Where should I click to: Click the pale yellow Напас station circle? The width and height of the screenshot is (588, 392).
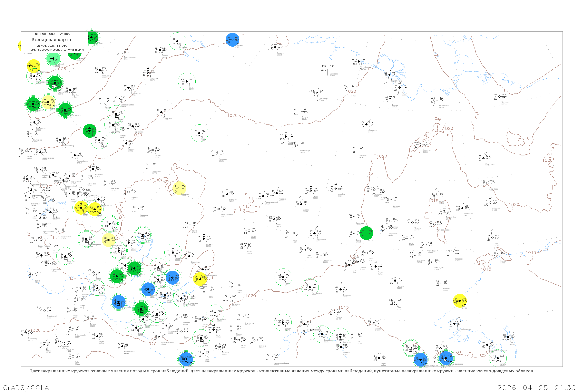point(48,102)
